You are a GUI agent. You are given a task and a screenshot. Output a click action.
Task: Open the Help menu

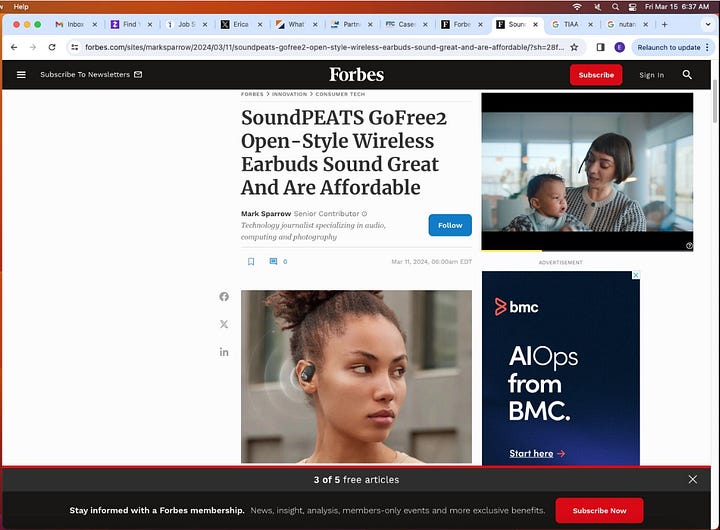[21, 7]
